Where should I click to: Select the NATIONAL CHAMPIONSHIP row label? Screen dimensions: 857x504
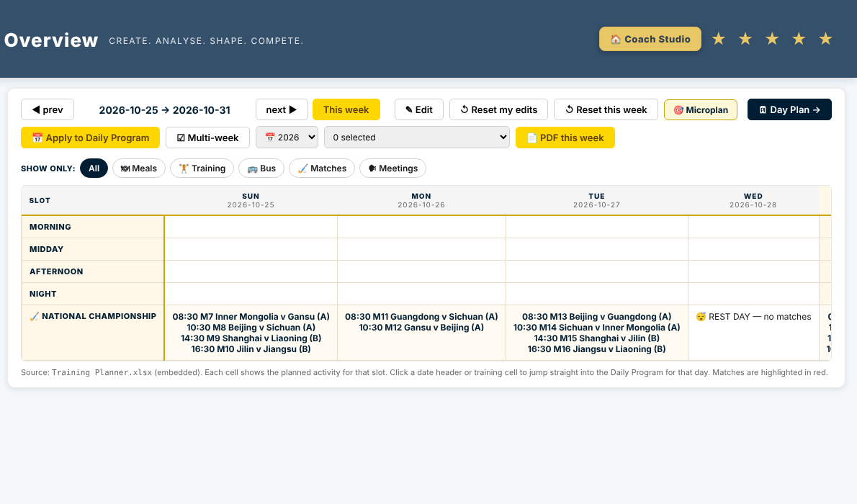coord(93,333)
